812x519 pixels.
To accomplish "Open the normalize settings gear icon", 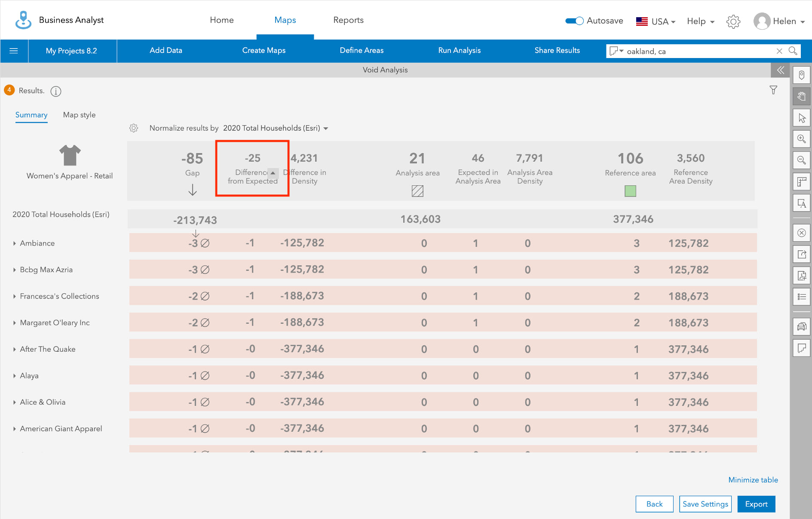I will (134, 128).
